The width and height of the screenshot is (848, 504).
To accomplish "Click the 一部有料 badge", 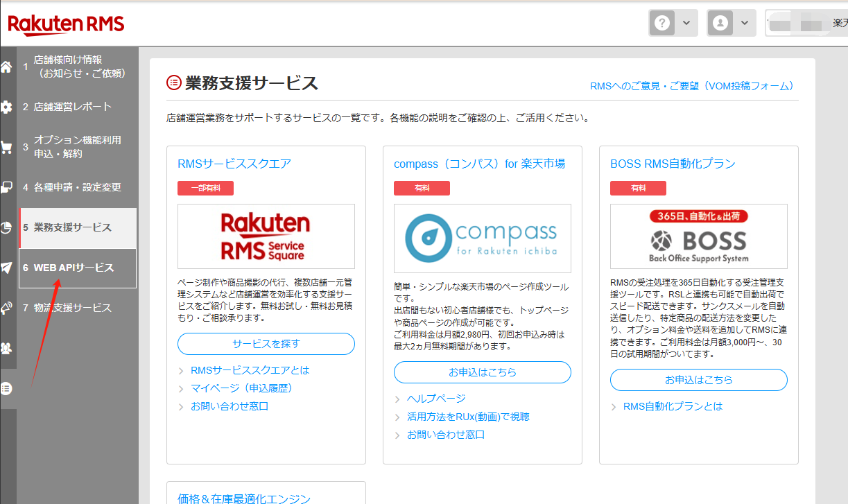I will tap(205, 188).
